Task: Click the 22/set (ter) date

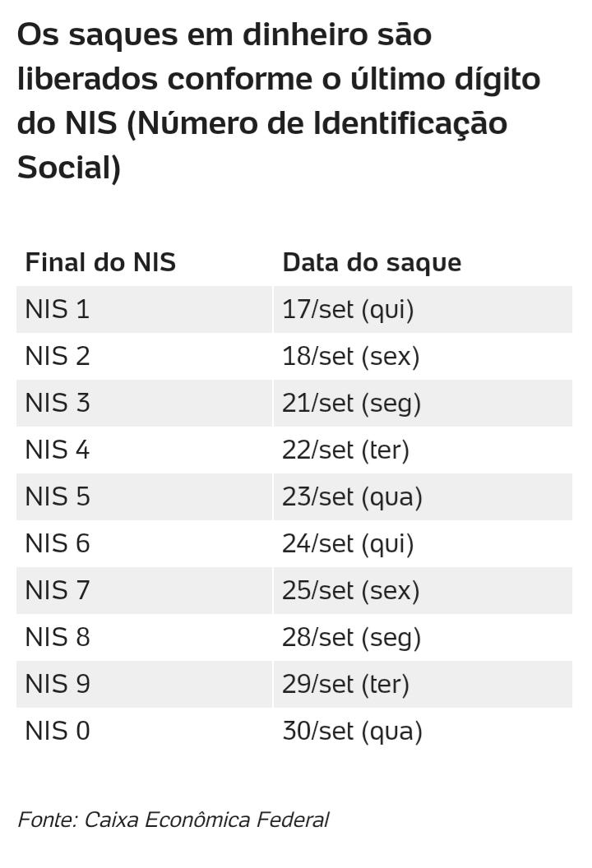Action: coord(345,450)
